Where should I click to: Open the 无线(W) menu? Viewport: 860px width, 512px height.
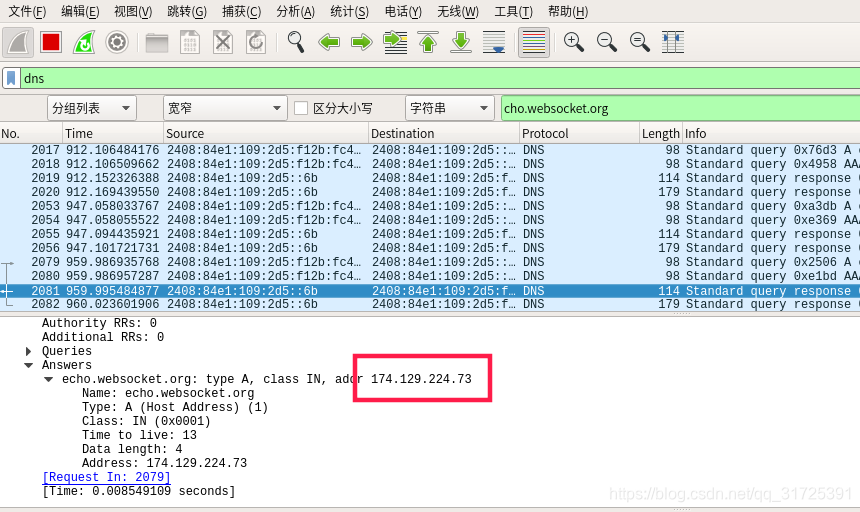(x=458, y=11)
